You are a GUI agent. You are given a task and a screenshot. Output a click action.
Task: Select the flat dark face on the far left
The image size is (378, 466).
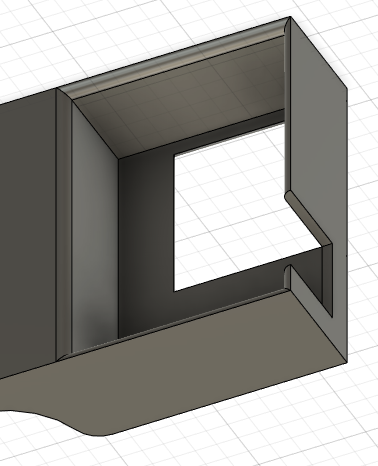[x=28, y=233]
